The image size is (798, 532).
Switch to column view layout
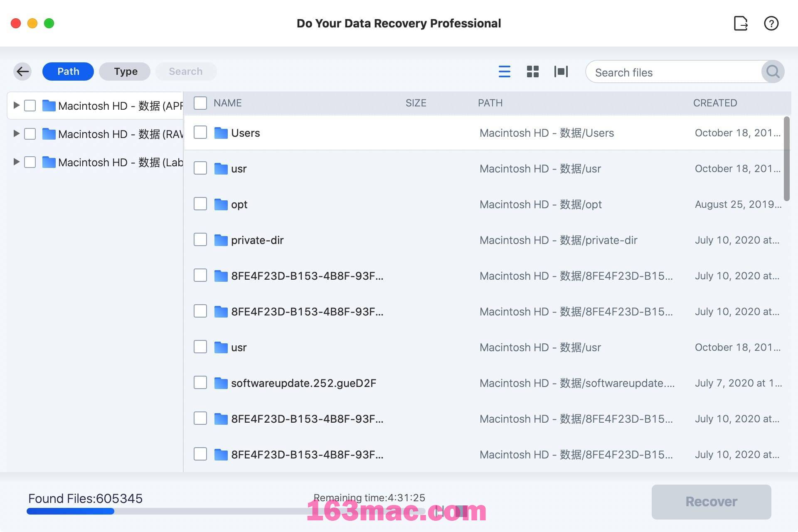[x=561, y=71]
